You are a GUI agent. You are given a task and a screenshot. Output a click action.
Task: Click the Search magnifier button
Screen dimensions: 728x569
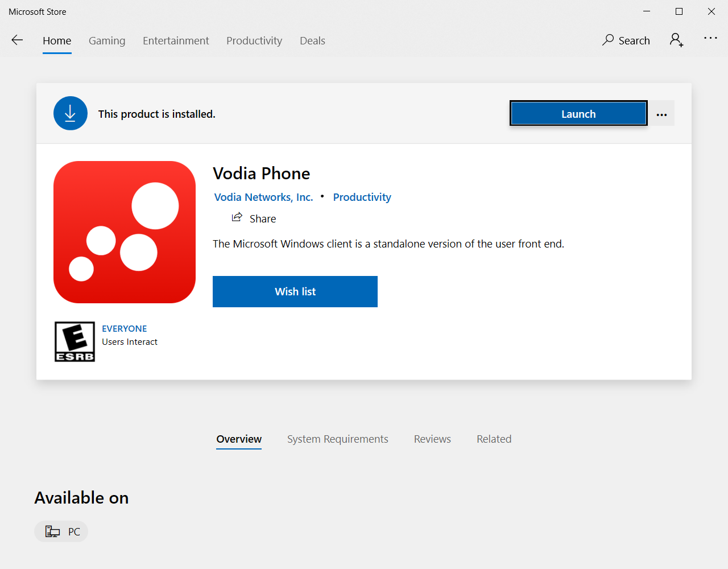pyautogui.click(x=626, y=40)
